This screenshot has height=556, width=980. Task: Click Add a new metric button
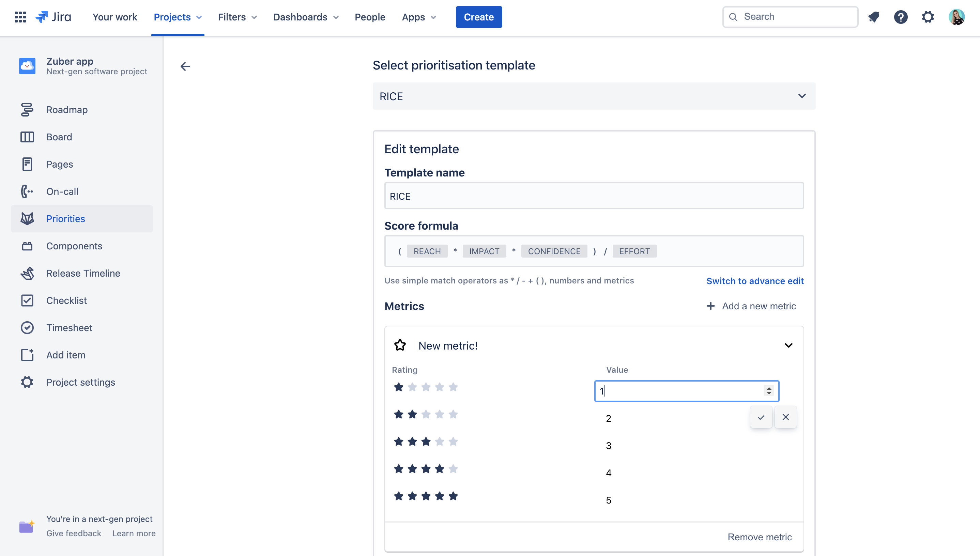point(751,306)
